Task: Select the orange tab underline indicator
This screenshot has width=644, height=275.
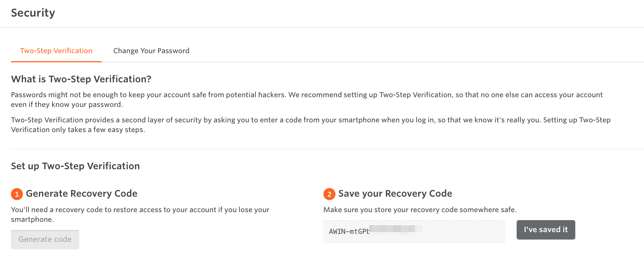Action: coord(56,61)
